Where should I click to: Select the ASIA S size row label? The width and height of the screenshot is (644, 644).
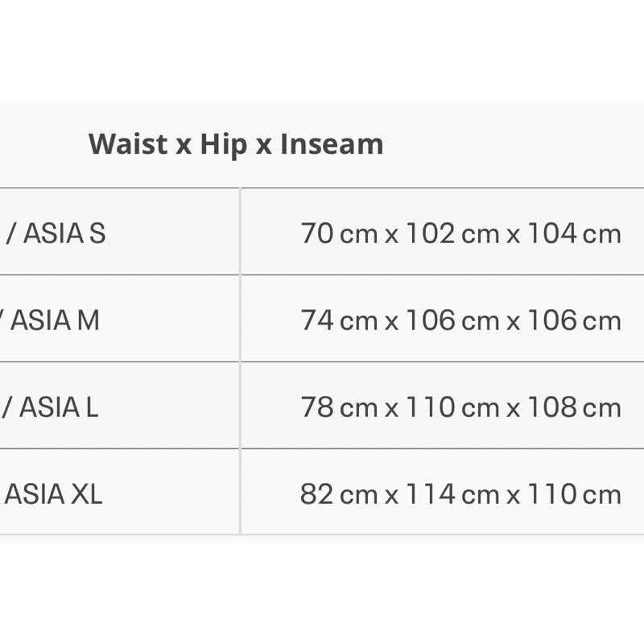pos(64,233)
